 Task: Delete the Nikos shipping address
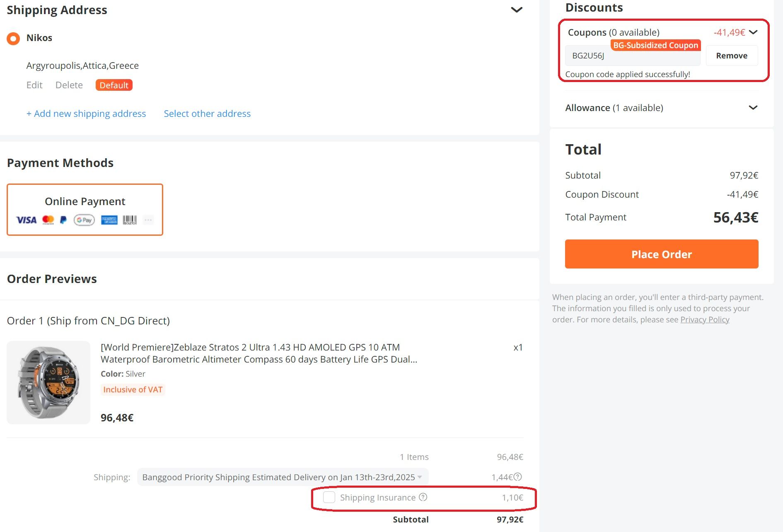[x=69, y=85]
